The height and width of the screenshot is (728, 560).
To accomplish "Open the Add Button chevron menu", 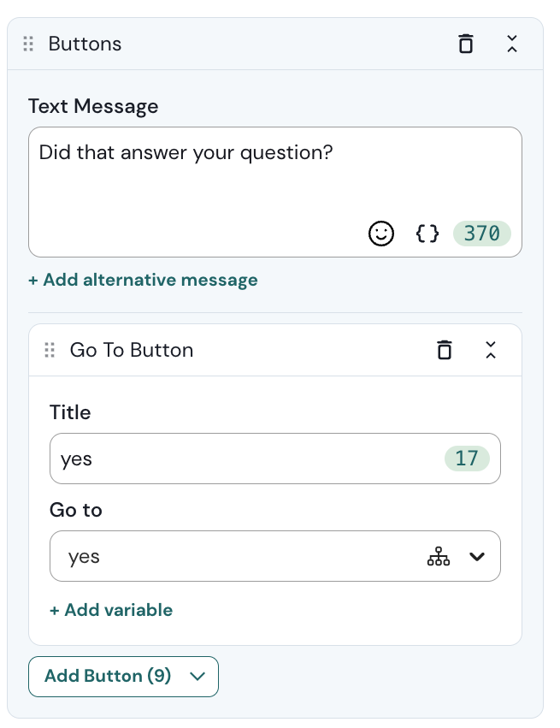I will tap(197, 676).
